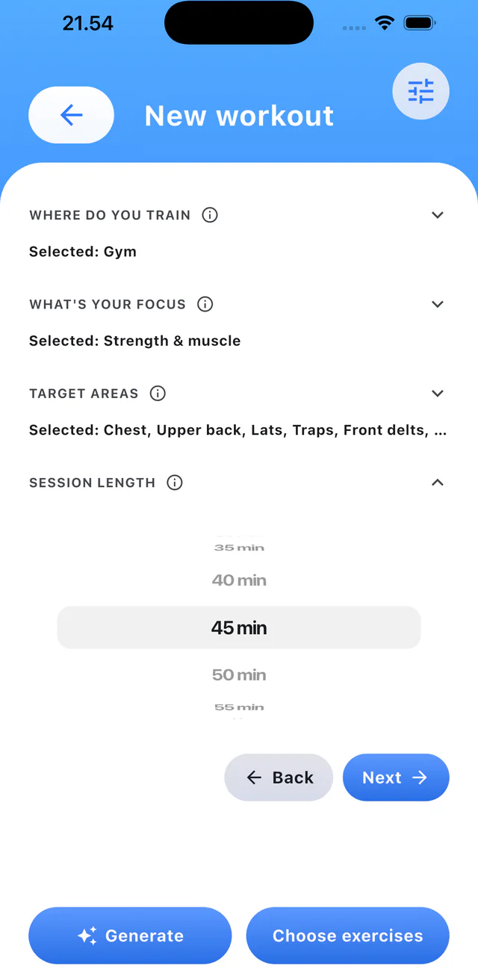Expand the Target Areas section
The height and width of the screenshot is (980, 478).
point(438,394)
